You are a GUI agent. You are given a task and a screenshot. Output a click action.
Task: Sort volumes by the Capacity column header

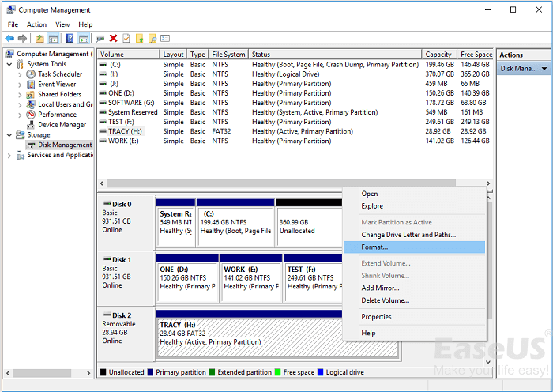click(x=439, y=55)
